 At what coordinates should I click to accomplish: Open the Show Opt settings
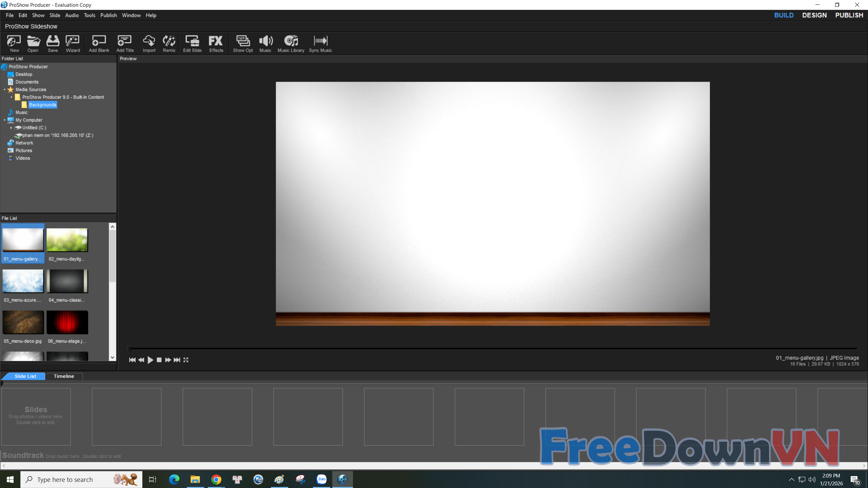tap(243, 43)
